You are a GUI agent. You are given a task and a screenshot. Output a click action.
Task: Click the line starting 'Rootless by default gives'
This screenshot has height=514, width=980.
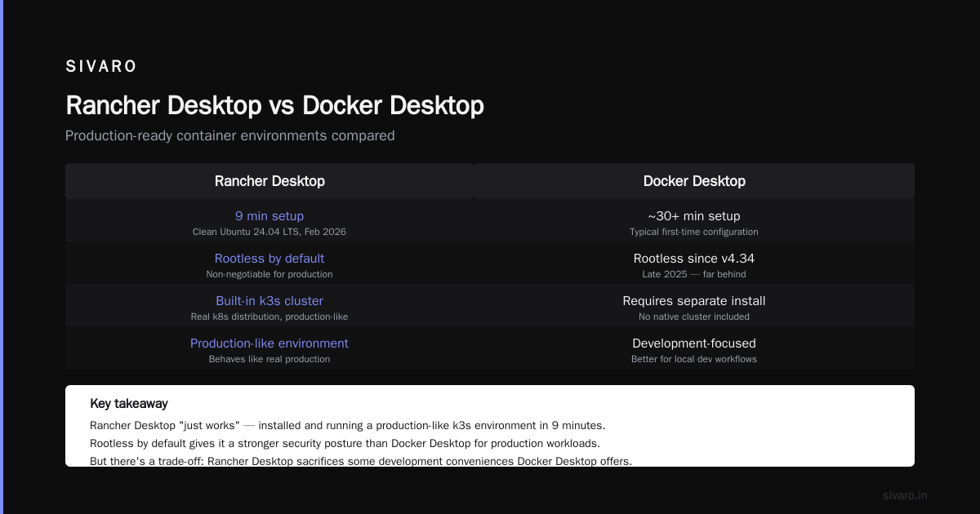(345, 444)
